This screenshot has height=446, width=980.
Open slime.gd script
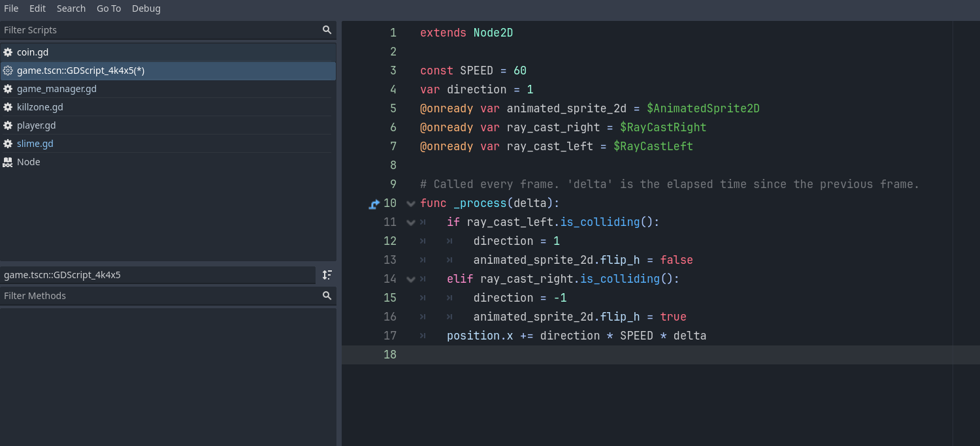[x=168, y=144]
